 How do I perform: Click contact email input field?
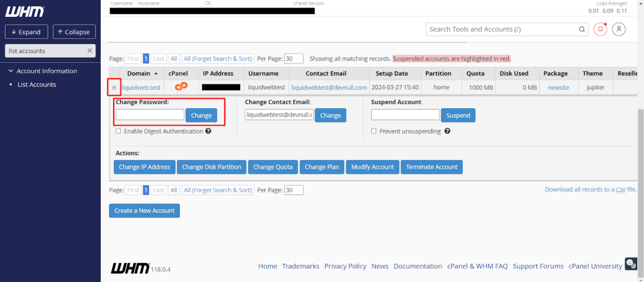point(279,115)
